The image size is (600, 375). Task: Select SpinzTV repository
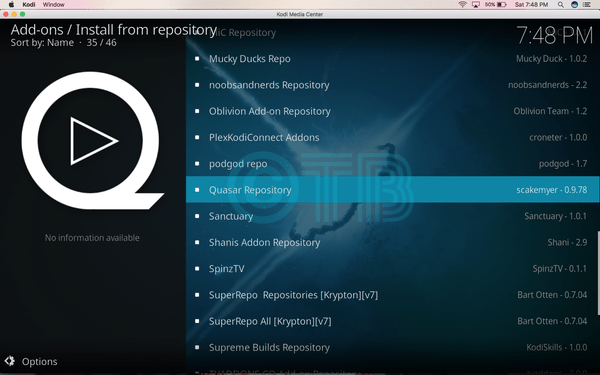pyautogui.click(x=393, y=269)
